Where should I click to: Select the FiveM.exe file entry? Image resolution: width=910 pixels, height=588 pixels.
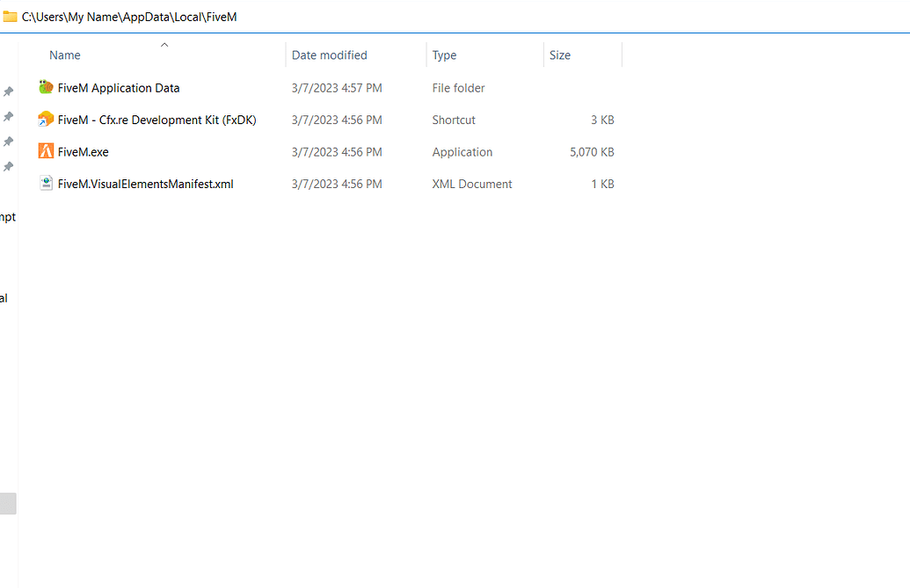[x=82, y=151]
